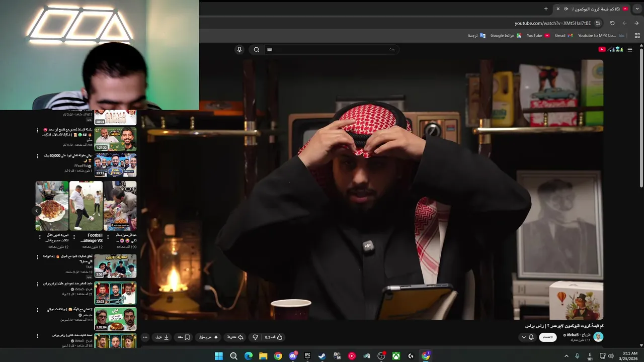Screen dimensions: 644x362
Task: Open options menu for 3:56 video
Action: (37, 257)
